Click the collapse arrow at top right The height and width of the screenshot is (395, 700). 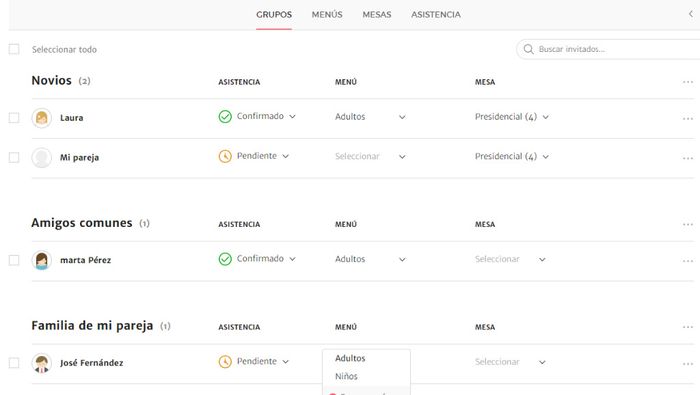click(x=691, y=14)
